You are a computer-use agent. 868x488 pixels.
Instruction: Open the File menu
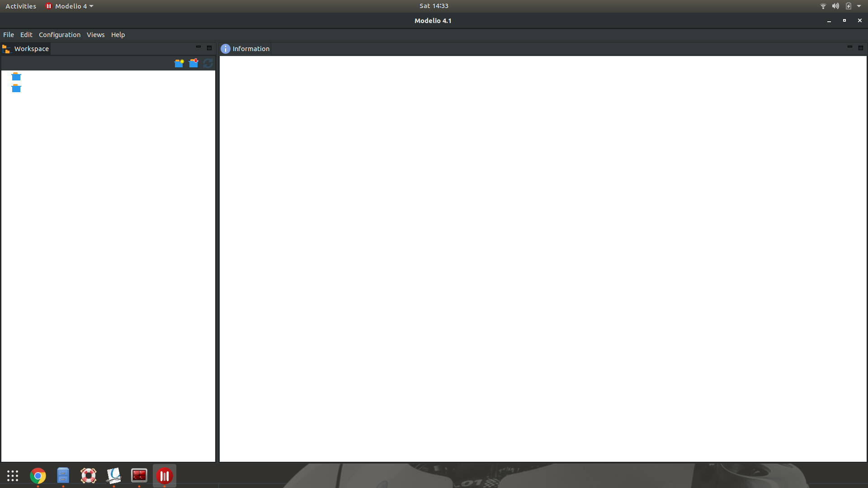pyautogui.click(x=9, y=35)
